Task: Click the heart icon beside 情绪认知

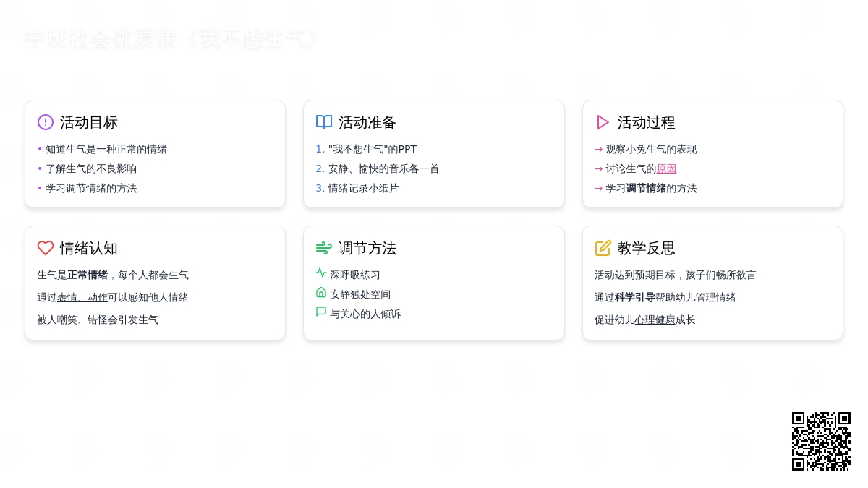Action: 46,248
